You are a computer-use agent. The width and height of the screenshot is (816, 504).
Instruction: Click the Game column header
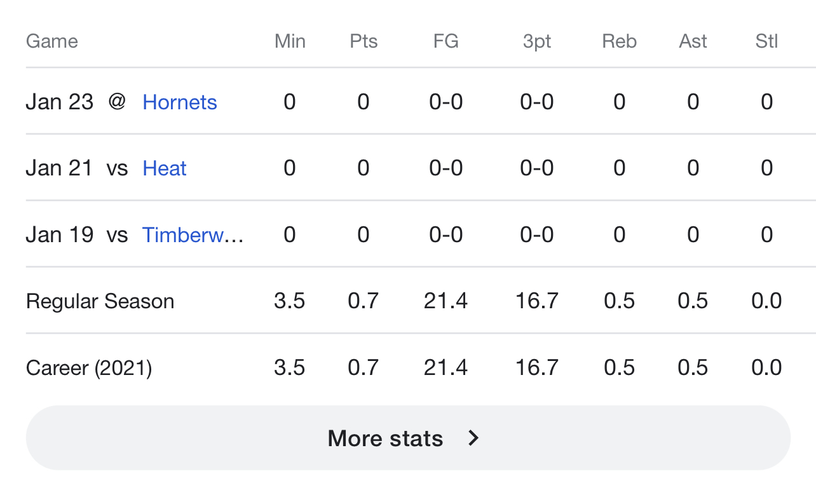point(52,41)
